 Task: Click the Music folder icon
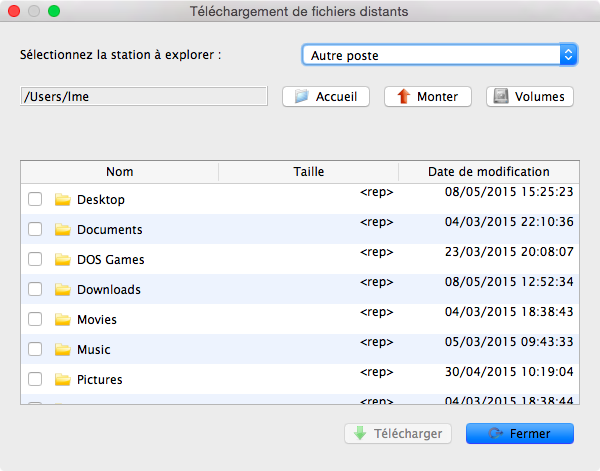(63, 350)
